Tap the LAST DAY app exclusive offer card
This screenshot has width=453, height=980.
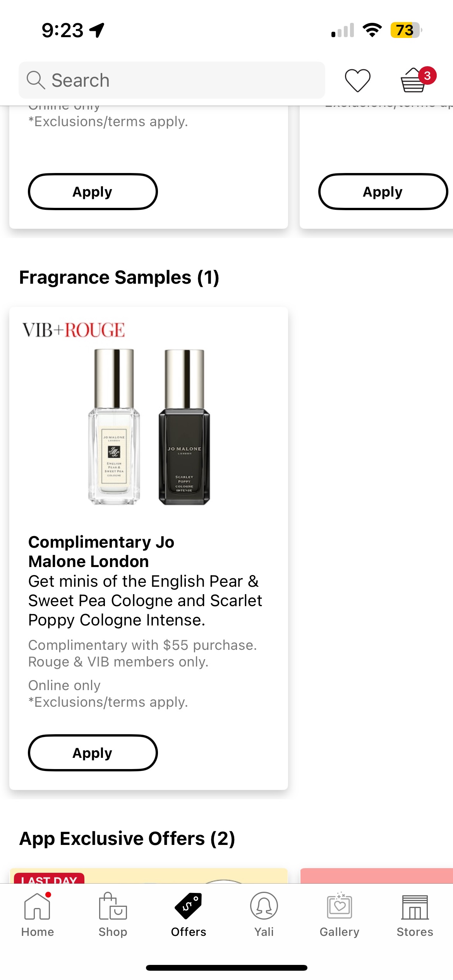[149, 876]
